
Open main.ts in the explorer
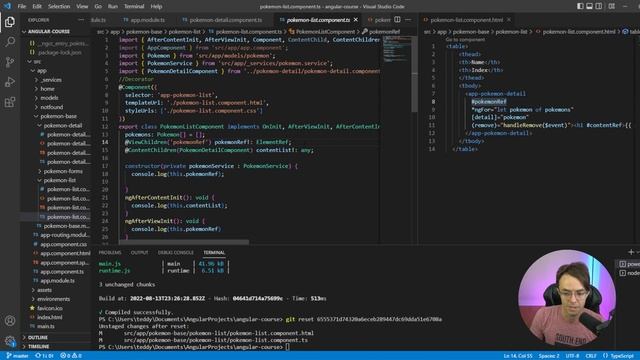click(46, 326)
